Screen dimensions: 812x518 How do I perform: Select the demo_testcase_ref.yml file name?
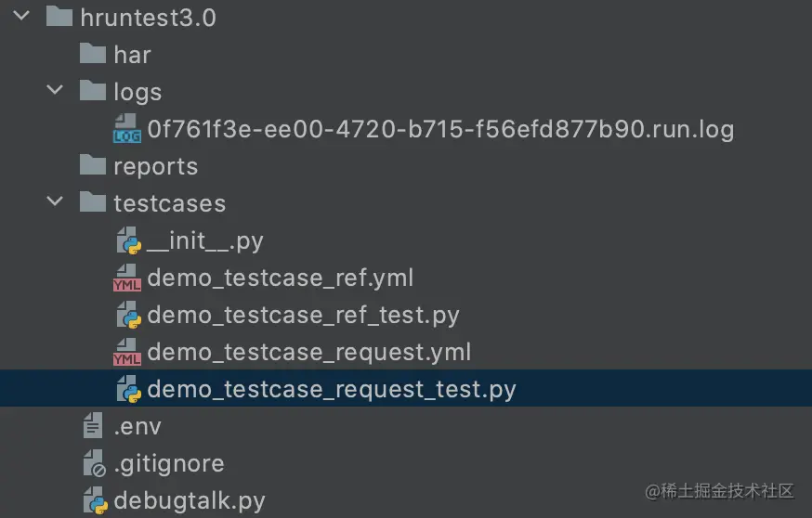pos(281,278)
